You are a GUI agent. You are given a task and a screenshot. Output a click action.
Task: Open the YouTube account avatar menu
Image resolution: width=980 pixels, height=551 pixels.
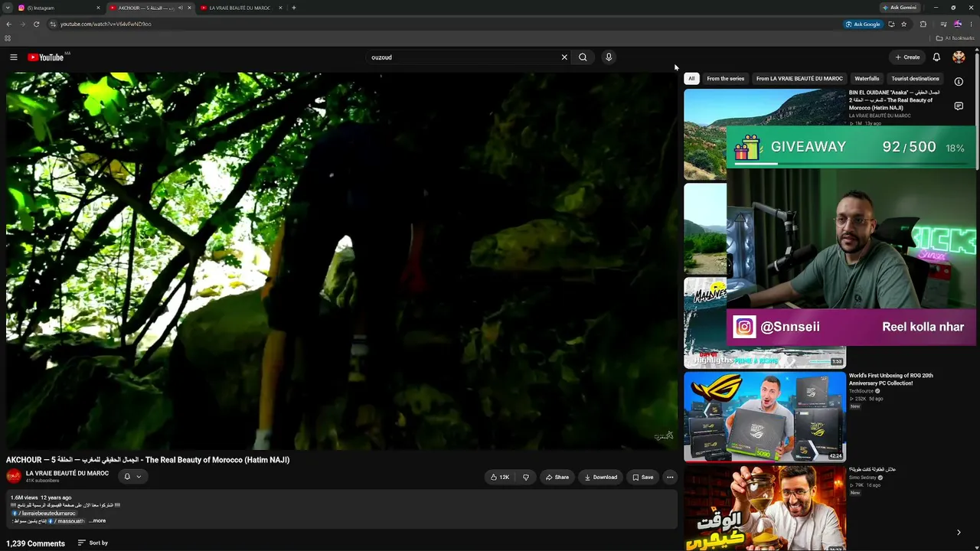[959, 57]
